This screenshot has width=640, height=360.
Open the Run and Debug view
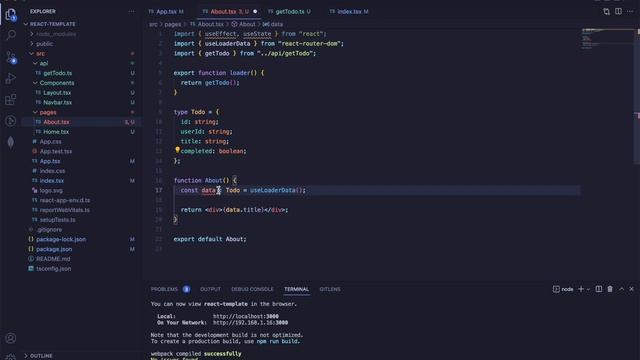click(11, 78)
